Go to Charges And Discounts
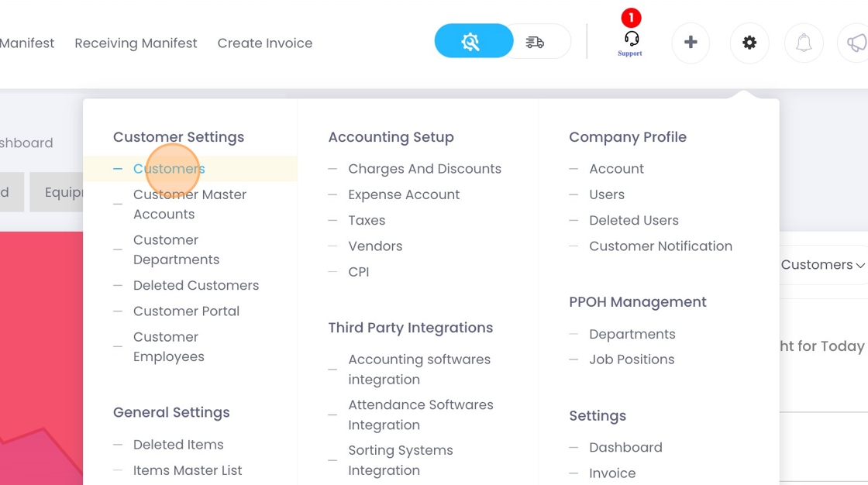 [425, 169]
